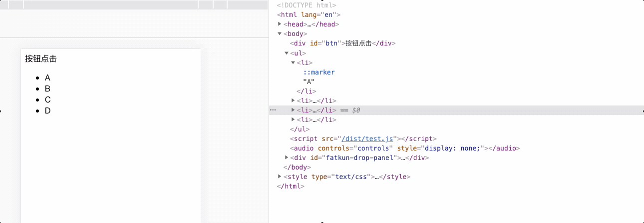Screen dimensions: 644x223
Task: Select the html lang="en" node
Action: coord(309,14)
